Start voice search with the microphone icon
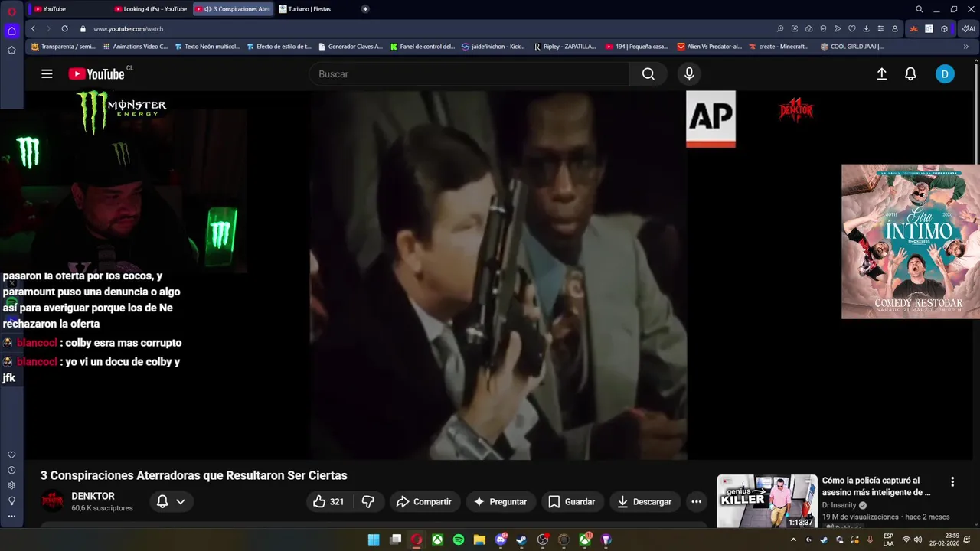 (x=689, y=74)
